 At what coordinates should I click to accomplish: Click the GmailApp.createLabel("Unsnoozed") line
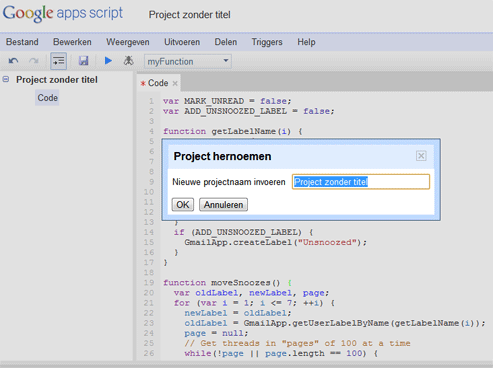pos(275,242)
